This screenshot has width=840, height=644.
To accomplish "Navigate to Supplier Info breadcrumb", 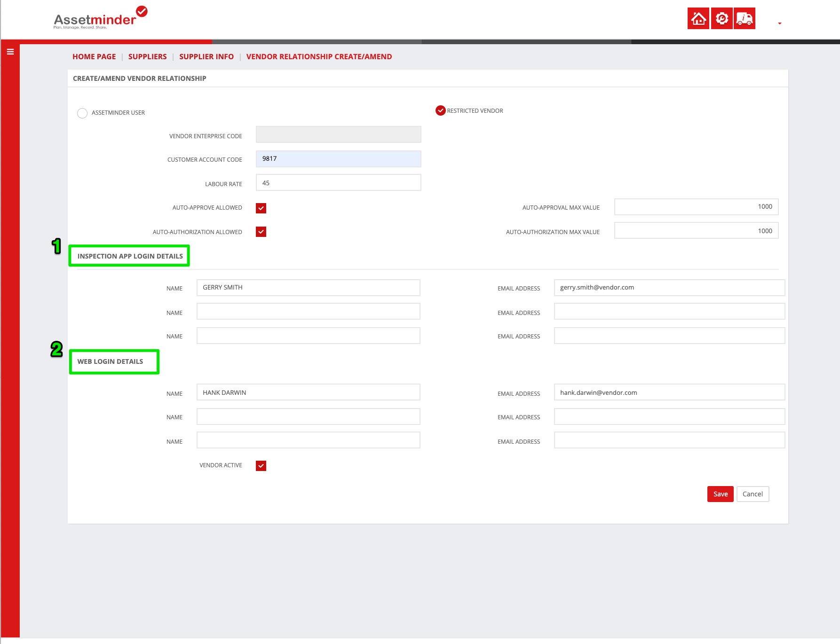I will [206, 56].
